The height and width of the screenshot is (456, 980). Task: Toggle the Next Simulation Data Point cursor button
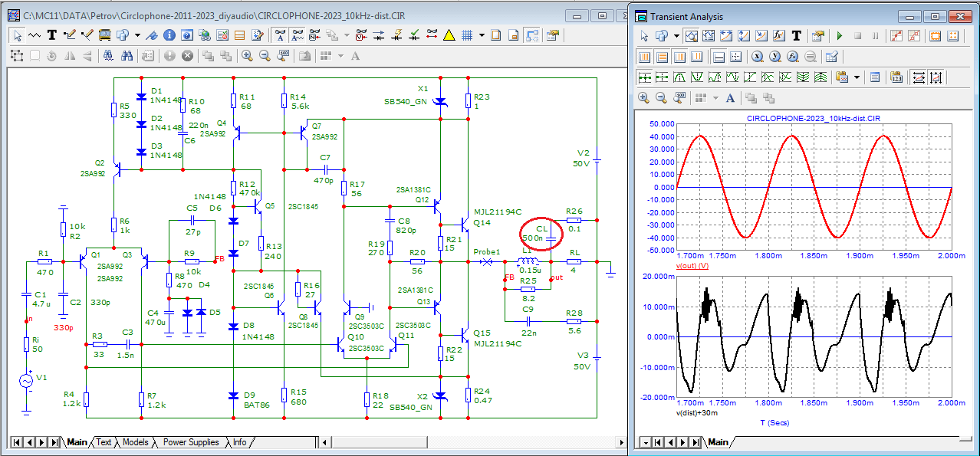coord(645,77)
